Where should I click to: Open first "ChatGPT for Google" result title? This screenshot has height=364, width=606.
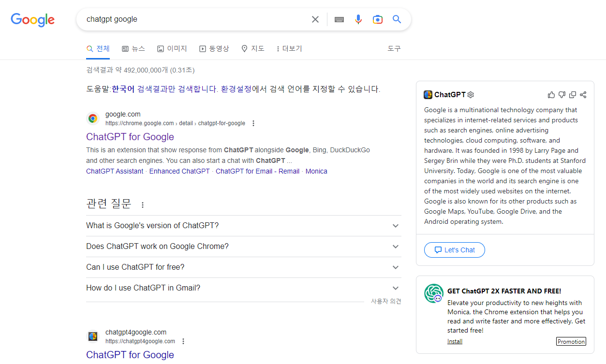130,137
